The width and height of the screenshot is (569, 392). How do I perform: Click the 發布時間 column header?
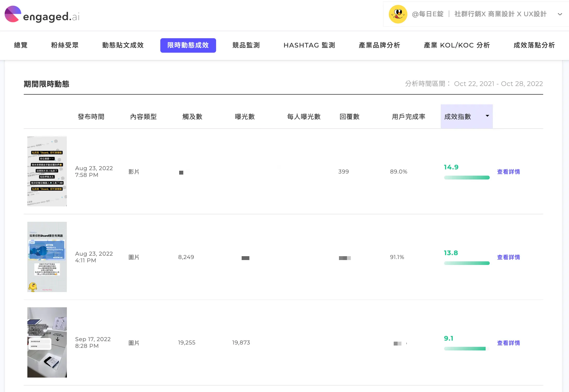91,117
